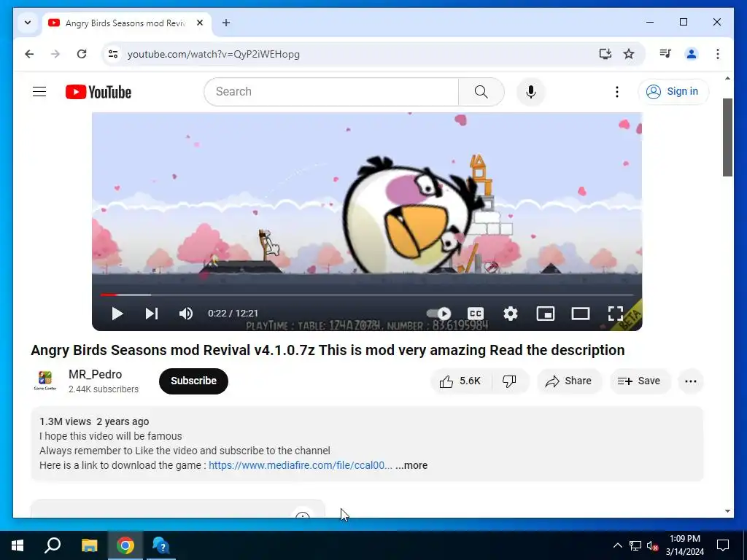Bookmark this page with the star
This screenshot has width=747, height=560.
coord(629,54)
